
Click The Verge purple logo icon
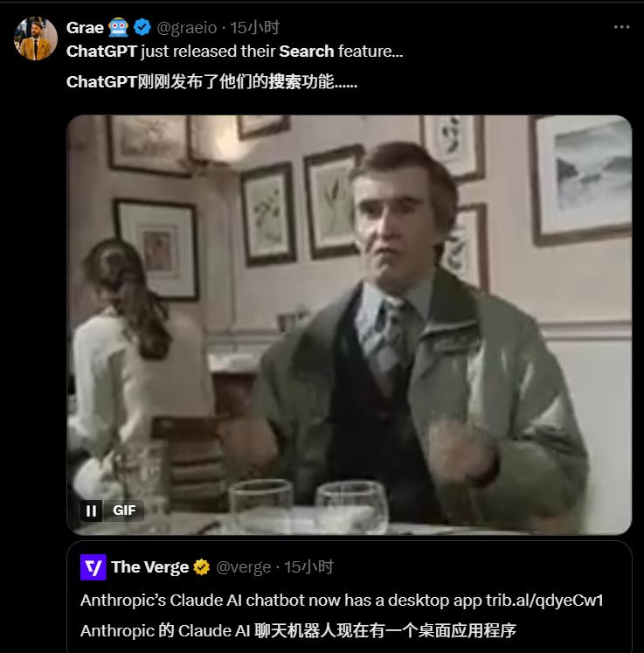(x=93, y=567)
